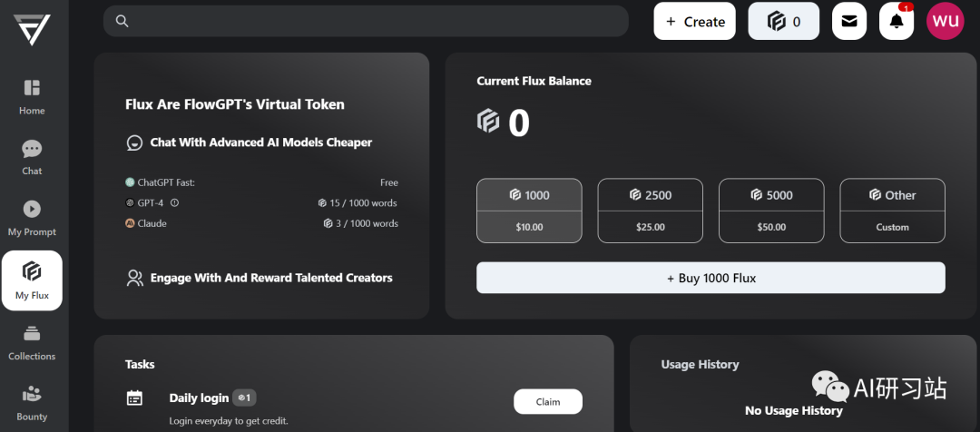980x432 pixels.
Task: Open Collections in the sidebar
Action: coord(32,342)
